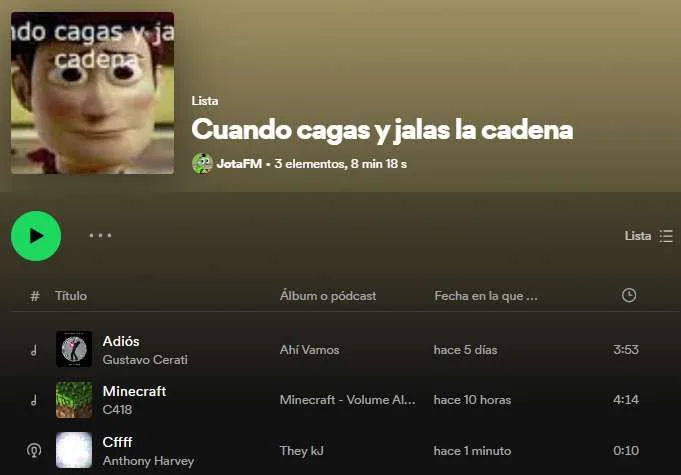Open JotaFM profile avatar

click(x=202, y=164)
